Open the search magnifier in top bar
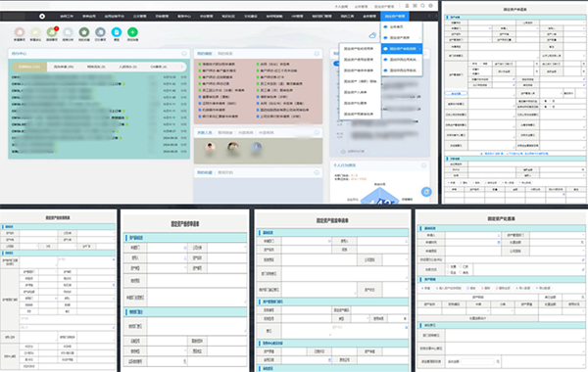588x372 pixels. 422,6
